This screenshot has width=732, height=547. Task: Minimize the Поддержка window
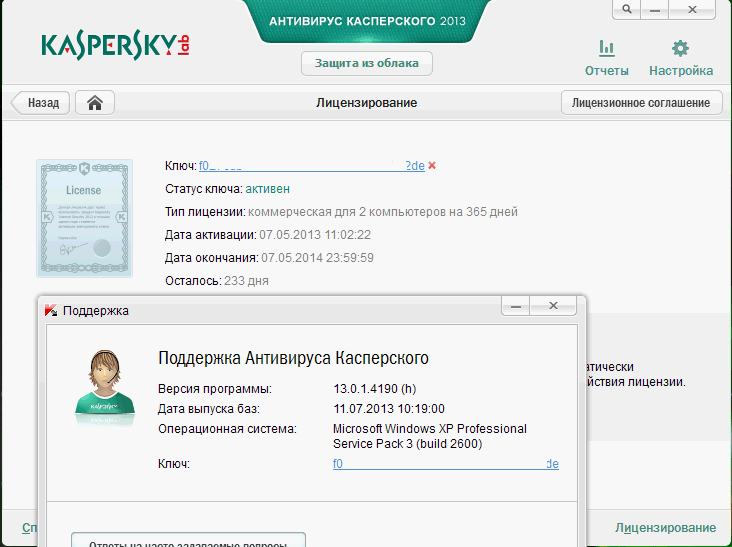[515, 306]
